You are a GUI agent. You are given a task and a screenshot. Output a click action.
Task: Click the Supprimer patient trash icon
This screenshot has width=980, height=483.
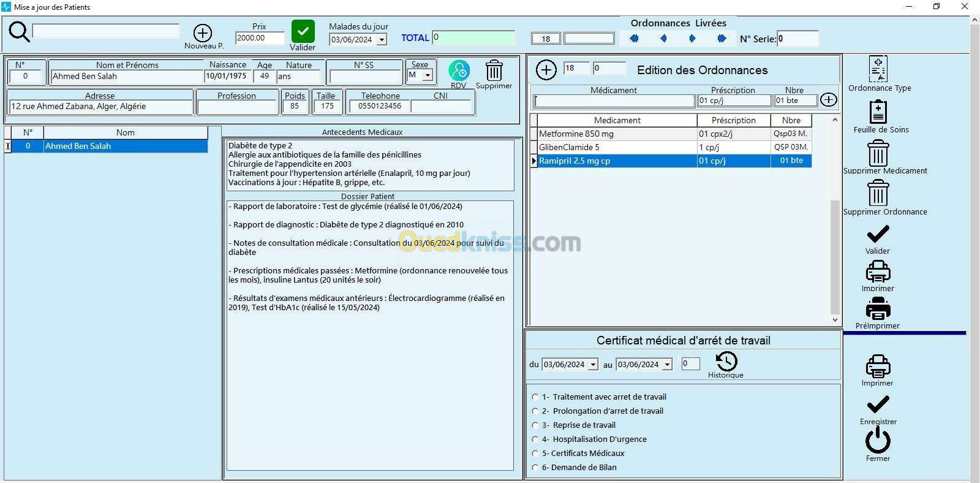pyautogui.click(x=494, y=70)
